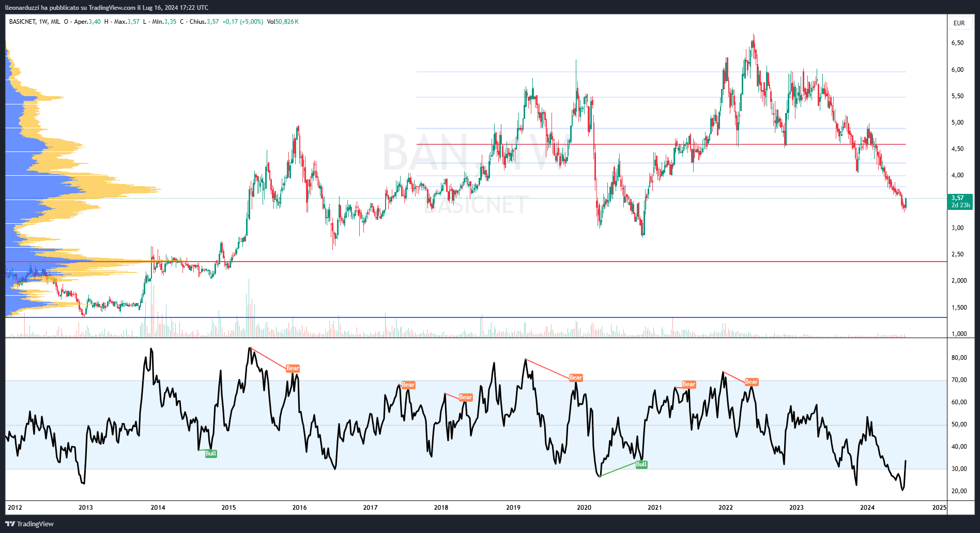This screenshot has width=980, height=533.
Task: Click the 60,00 RSI axis label
Action: (959, 402)
